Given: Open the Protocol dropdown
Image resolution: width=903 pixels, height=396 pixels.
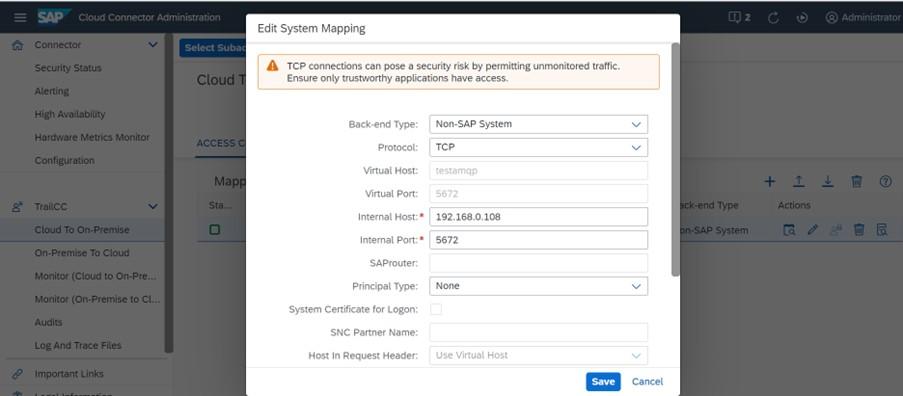Looking at the screenshot, I should coord(538,147).
